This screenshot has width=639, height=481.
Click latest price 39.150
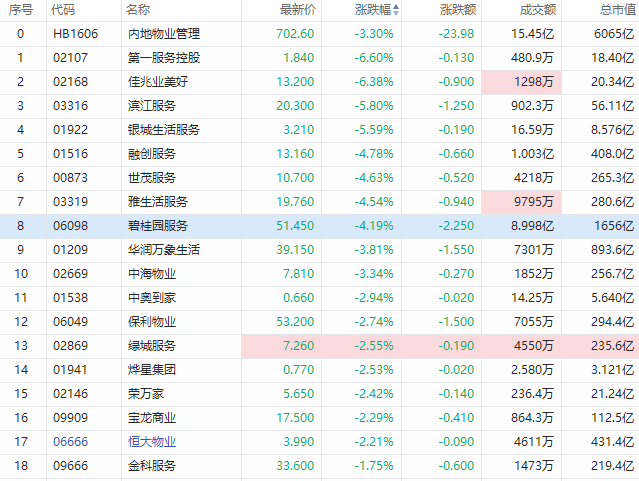pos(295,249)
